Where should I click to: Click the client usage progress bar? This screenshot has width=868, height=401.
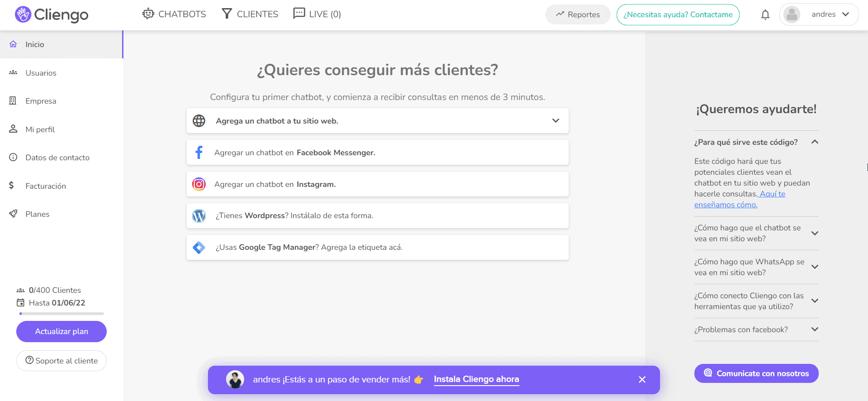61,314
